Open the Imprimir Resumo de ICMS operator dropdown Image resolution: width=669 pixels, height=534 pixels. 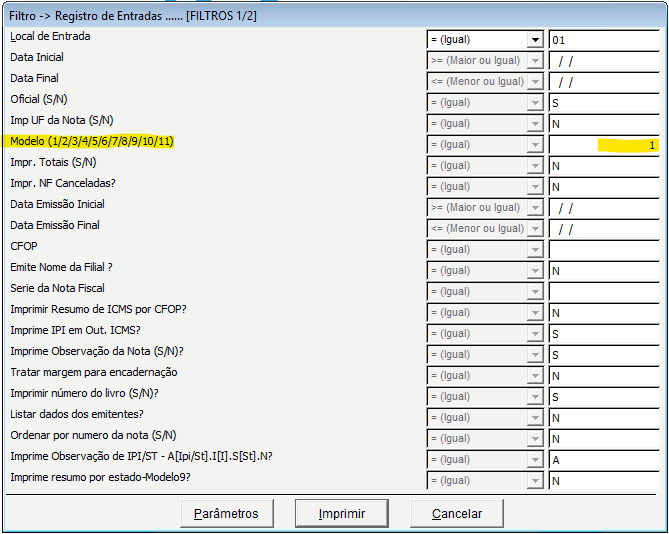485,313
